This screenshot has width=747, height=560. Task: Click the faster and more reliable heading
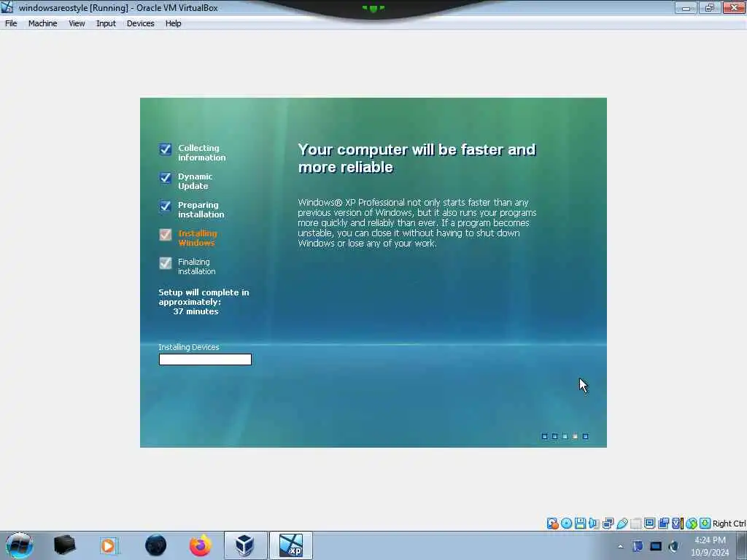pos(417,158)
